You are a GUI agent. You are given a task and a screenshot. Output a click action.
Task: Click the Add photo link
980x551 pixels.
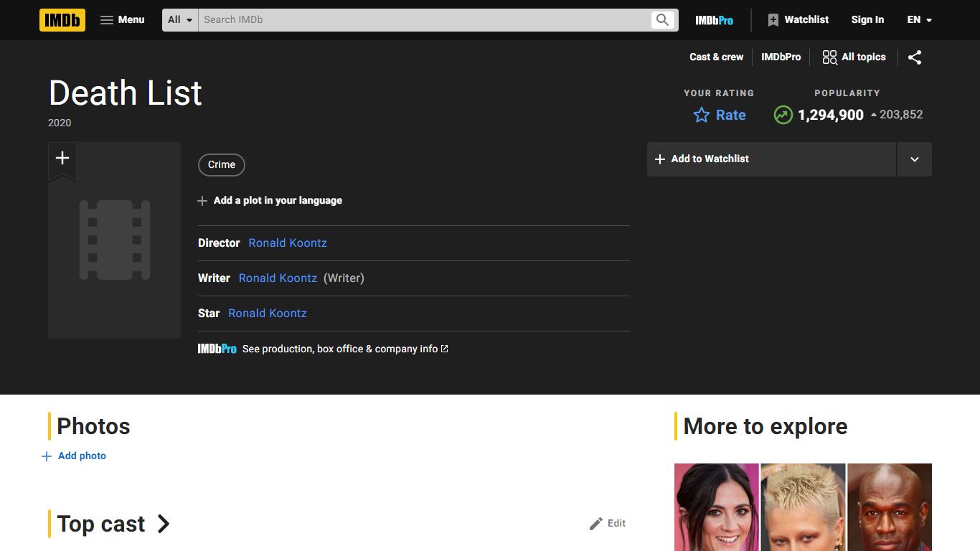(x=74, y=456)
